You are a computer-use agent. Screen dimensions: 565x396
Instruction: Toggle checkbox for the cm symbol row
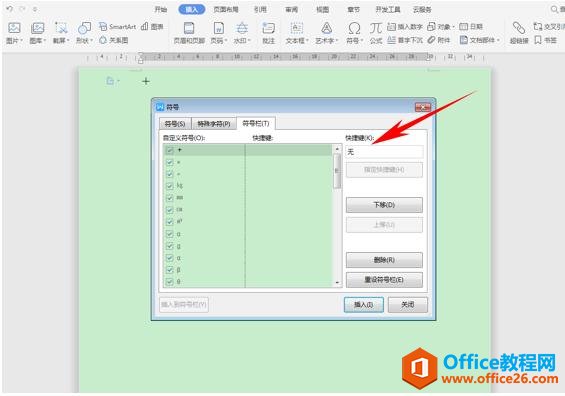[x=169, y=210]
